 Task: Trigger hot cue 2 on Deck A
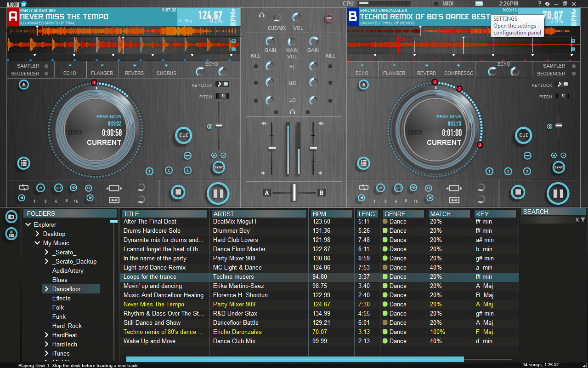tap(169, 171)
